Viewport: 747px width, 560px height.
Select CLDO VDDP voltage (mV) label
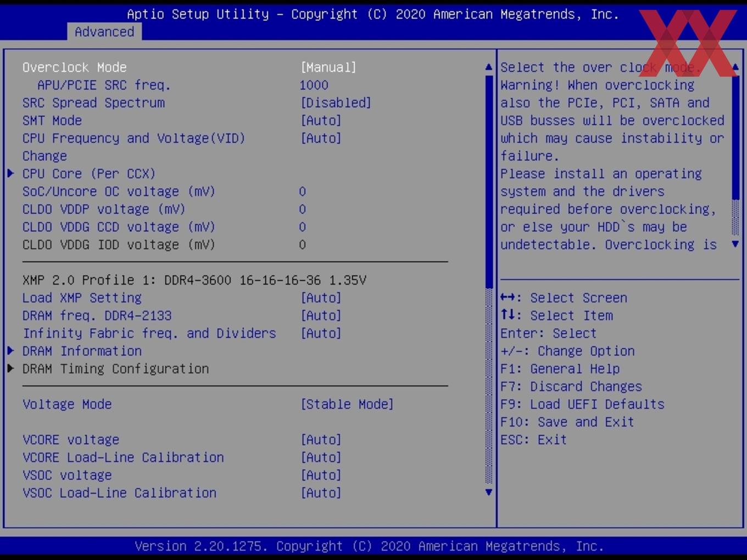[x=104, y=209]
